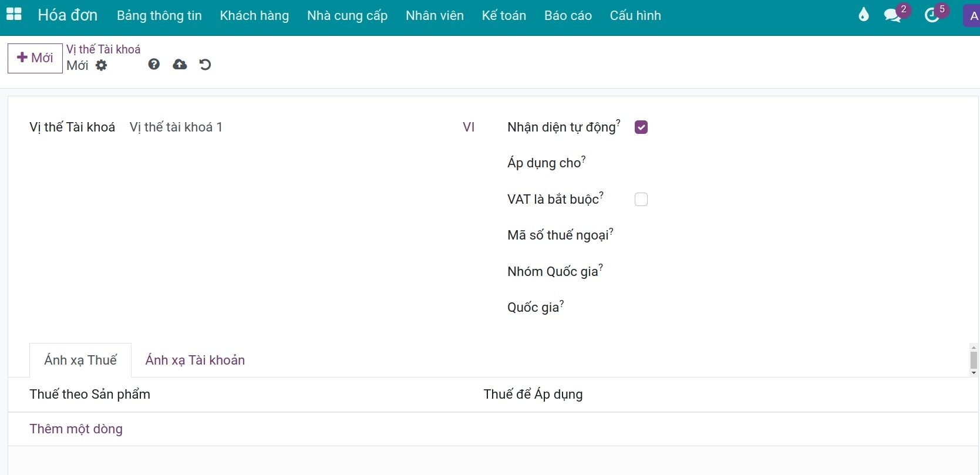Viewport: 980px width, 475px height.
Task: Click the Thuế theo Sản phẩm column header
Action: pos(90,395)
